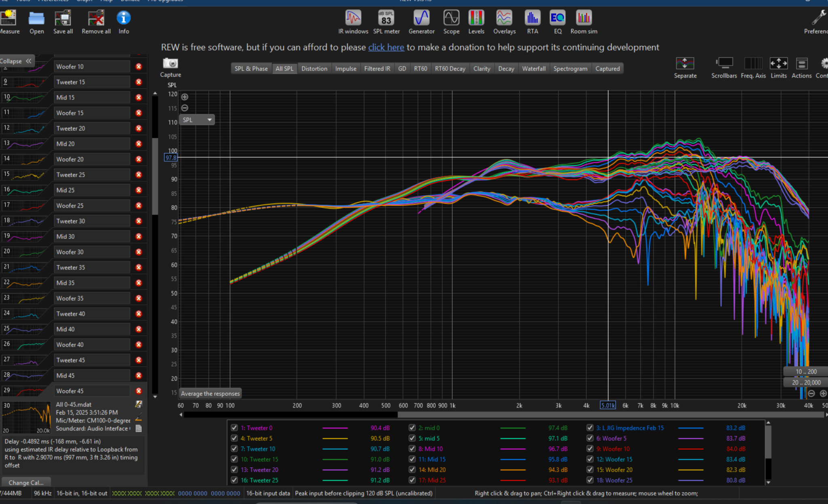
Task: Uncheck the 14: Mid 20 trace
Action: click(x=412, y=470)
